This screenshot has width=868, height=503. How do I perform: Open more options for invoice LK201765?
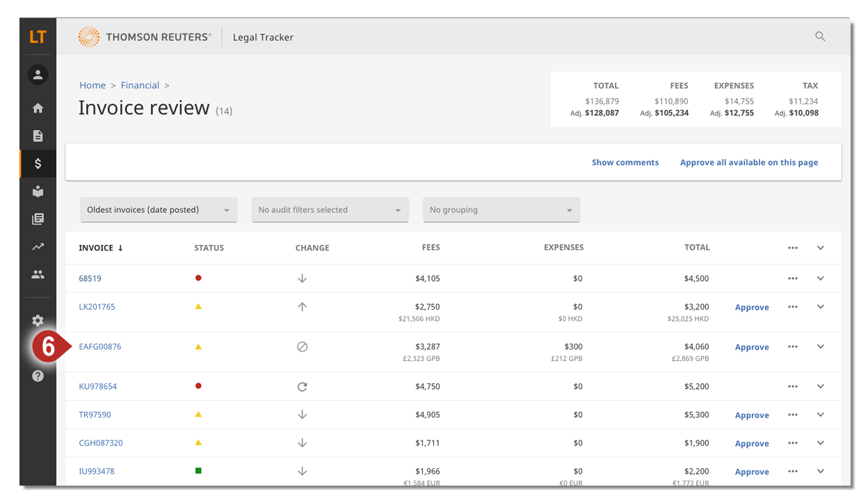pos(792,307)
